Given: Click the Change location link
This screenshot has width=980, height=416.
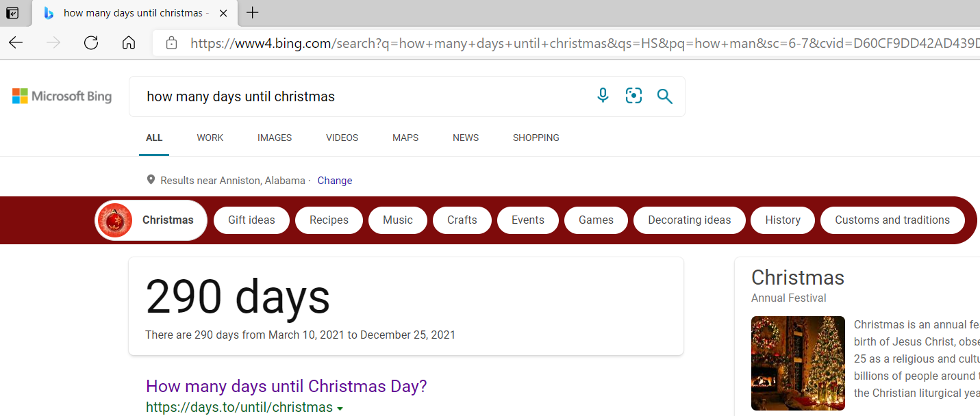Looking at the screenshot, I should coord(335,181).
